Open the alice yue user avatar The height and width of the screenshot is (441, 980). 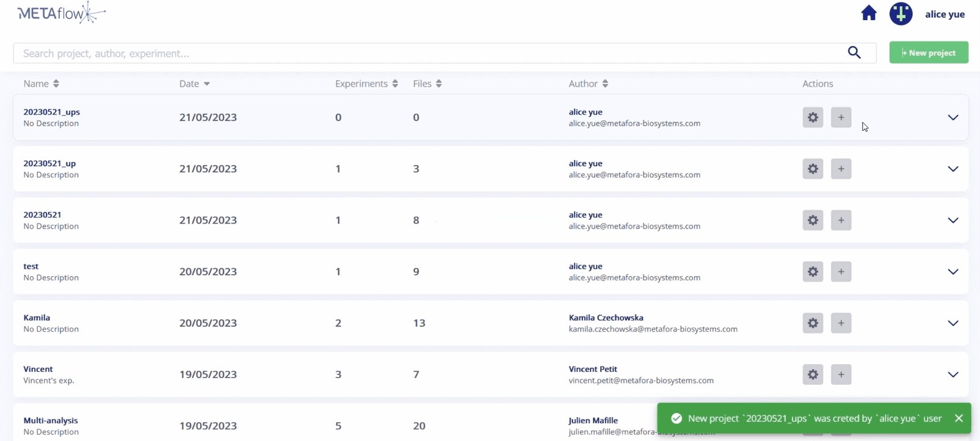pyautogui.click(x=901, y=13)
